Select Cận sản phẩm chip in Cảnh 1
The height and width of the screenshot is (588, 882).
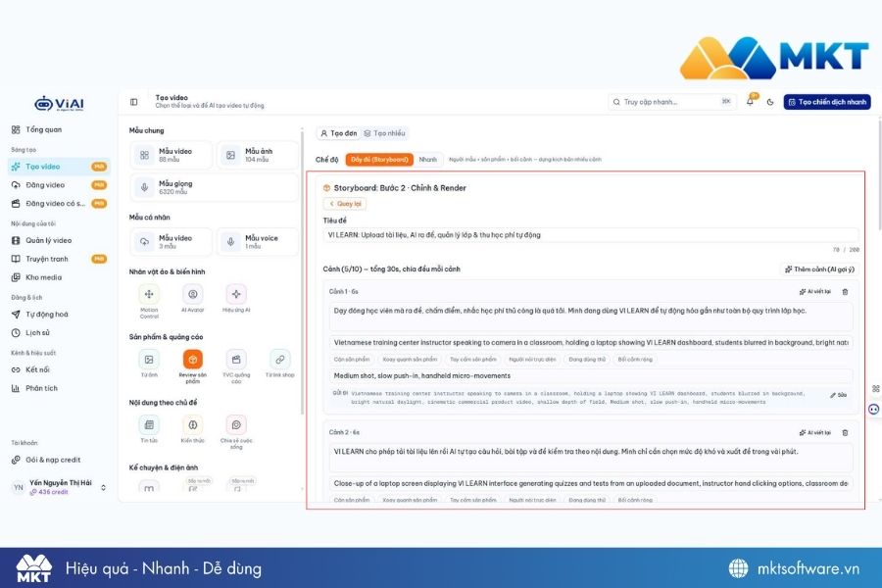pos(352,359)
